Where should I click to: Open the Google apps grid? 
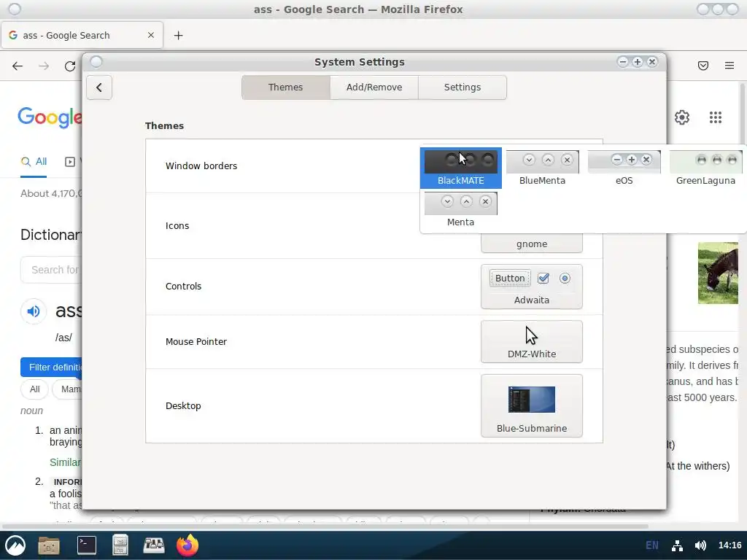[716, 117]
